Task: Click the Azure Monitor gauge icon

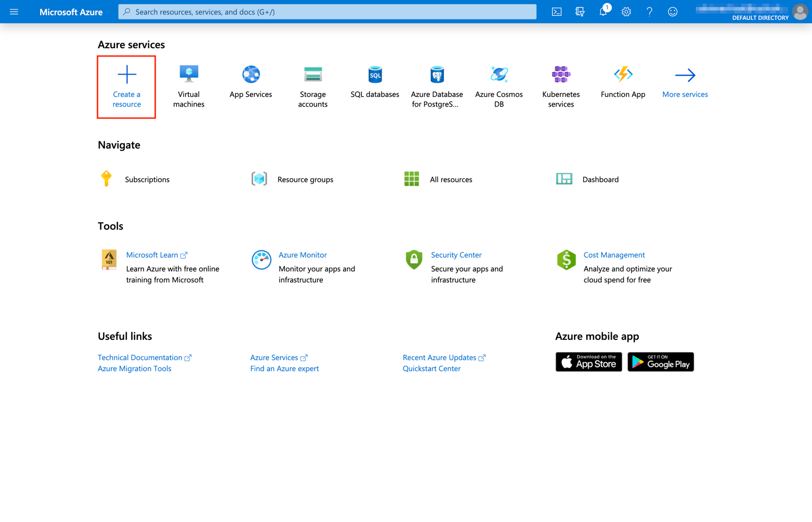Action: (x=261, y=260)
